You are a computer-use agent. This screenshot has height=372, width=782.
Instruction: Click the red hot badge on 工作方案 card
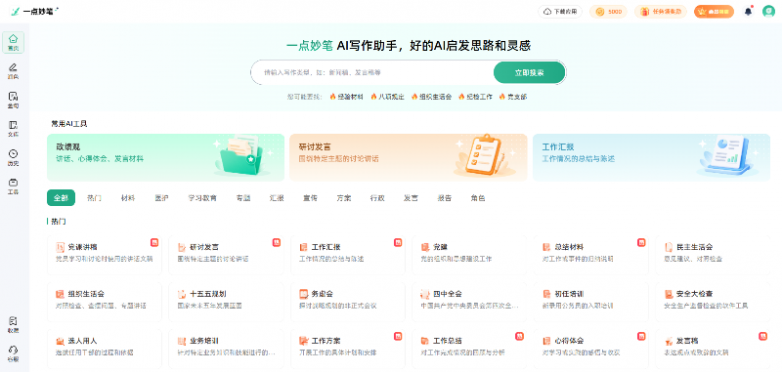pos(397,336)
